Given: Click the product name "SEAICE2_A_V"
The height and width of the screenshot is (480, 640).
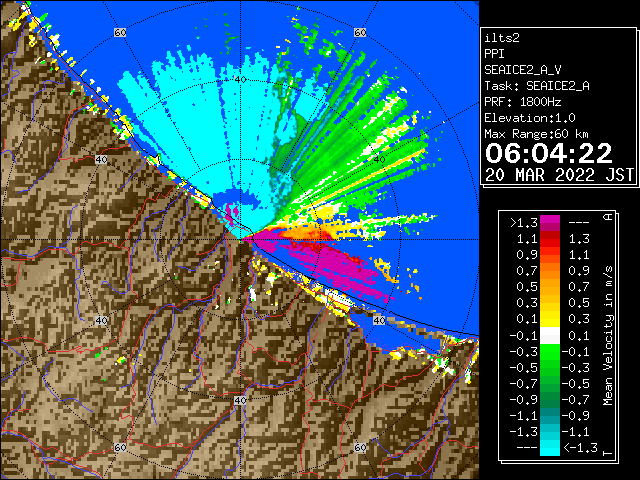Looking at the screenshot, I should (523, 70).
